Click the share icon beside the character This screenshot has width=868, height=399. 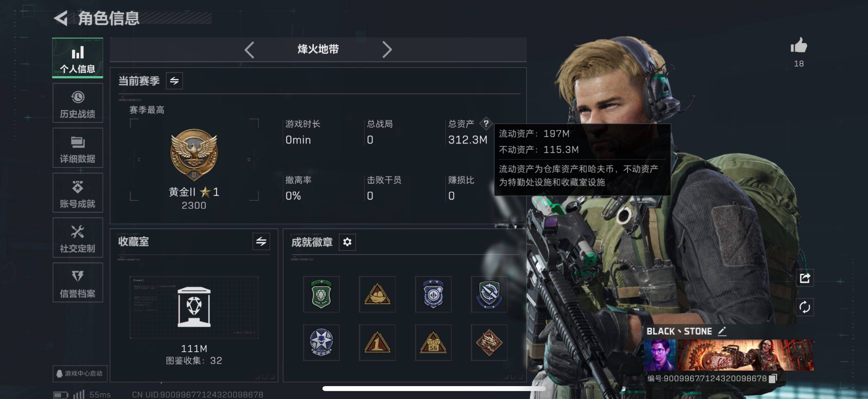[805, 278]
